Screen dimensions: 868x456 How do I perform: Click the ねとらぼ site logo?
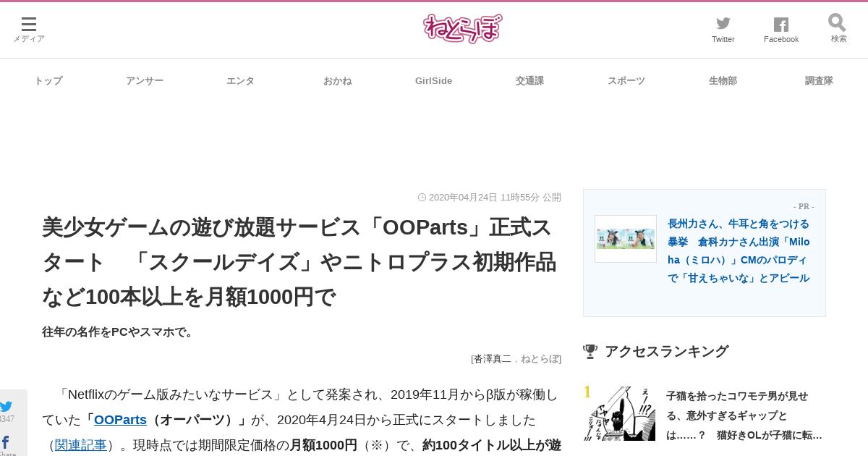tap(462, 29)
